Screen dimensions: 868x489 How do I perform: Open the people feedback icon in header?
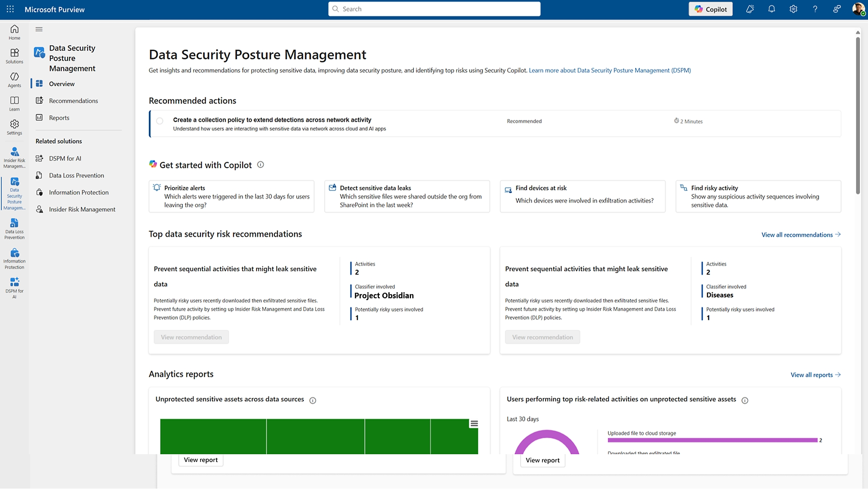(x=837, y=9)
